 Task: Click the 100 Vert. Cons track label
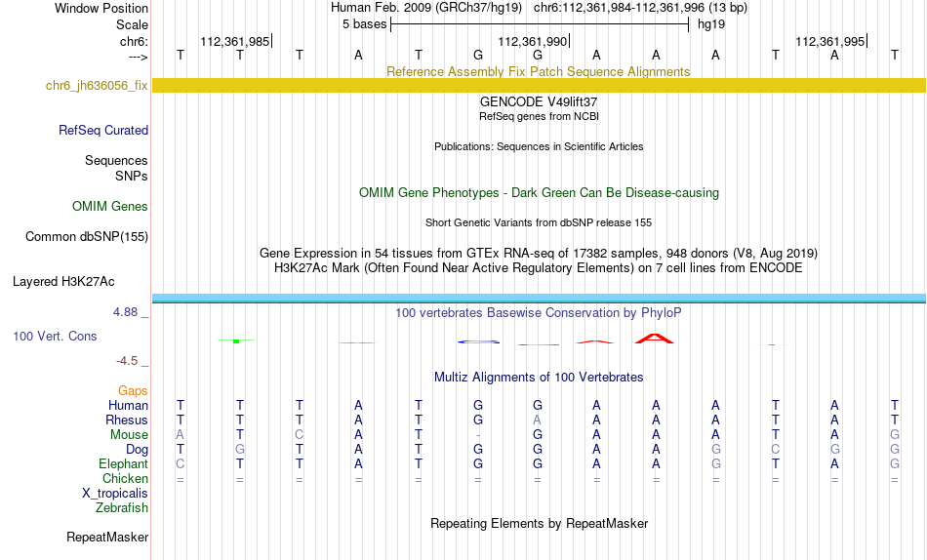[x=55, y=336]
